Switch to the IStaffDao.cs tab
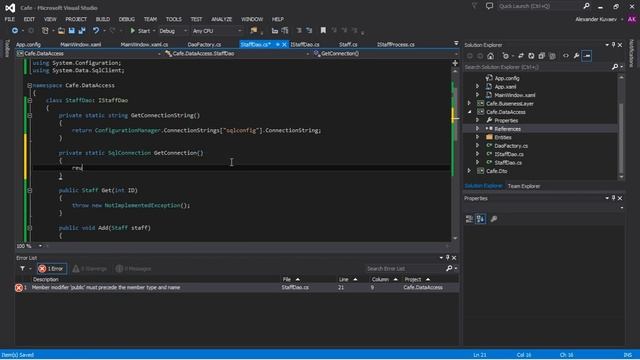640x360 pixels. pyautogui.click(x=305, y=44)
